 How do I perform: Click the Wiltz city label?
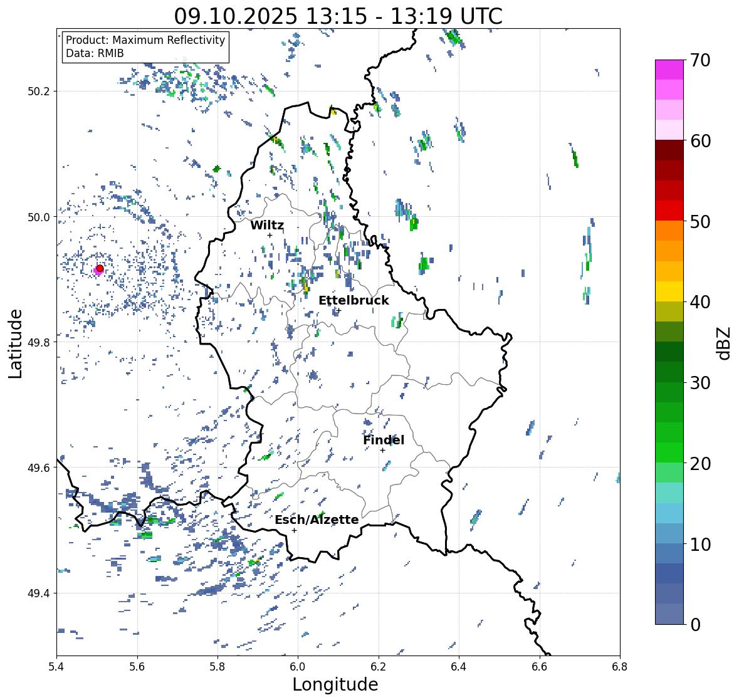coord(267,225)
